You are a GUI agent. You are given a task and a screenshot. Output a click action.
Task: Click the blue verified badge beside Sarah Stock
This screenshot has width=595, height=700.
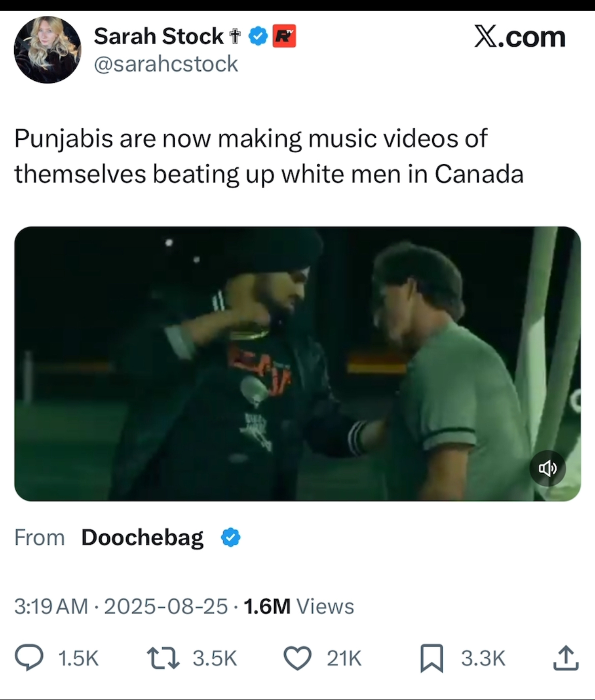258,37
